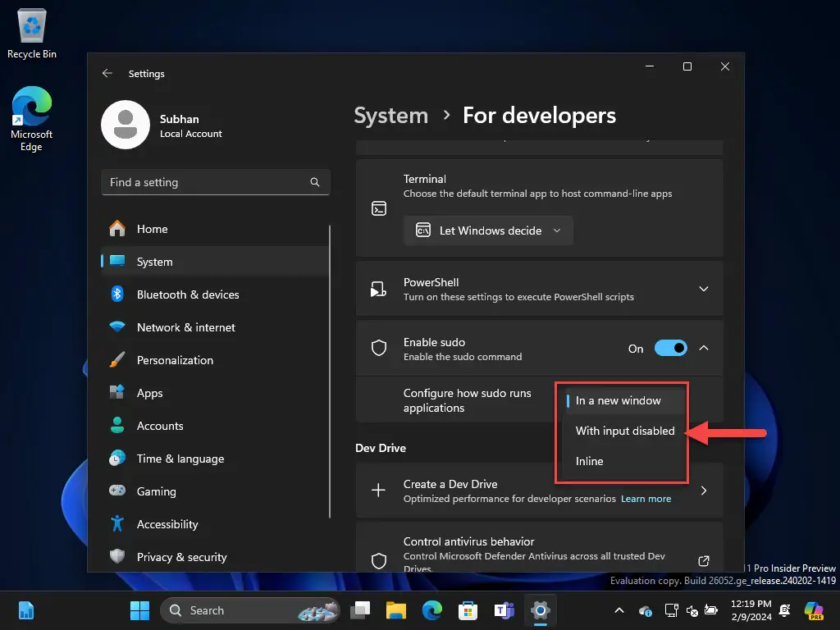
Task: Click the System breadcrumb link
Action: [391, 115]
